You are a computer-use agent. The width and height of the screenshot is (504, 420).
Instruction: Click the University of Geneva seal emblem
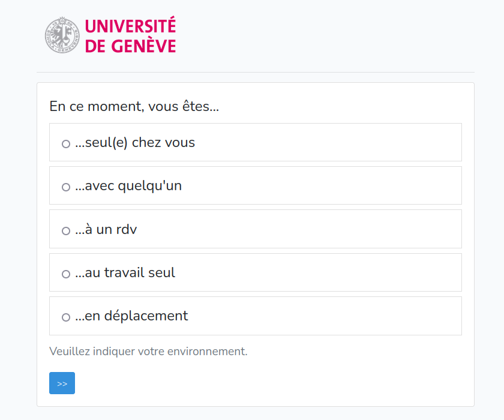point(62,35)
